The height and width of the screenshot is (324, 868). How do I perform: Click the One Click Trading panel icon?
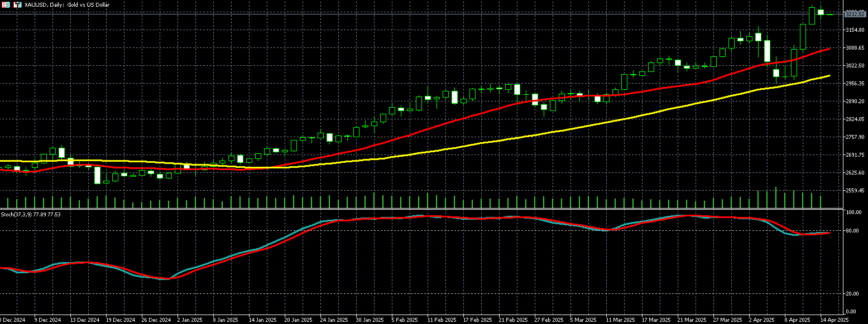pos(6,4)
